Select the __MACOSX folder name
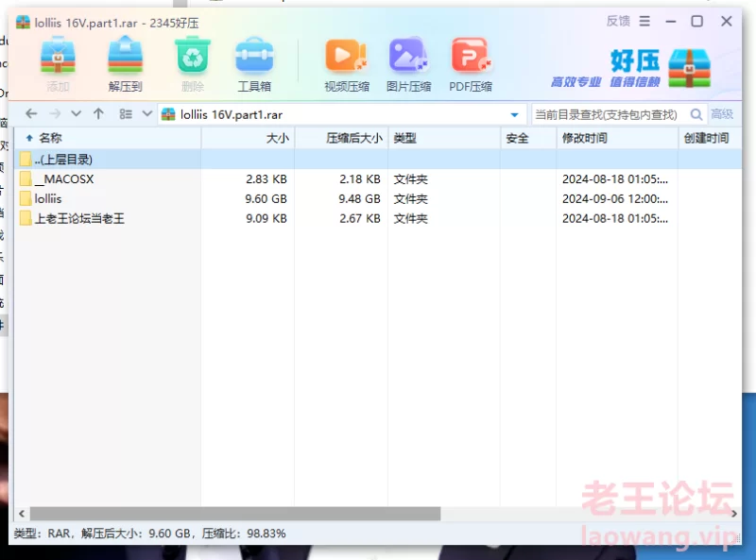Screen dimensions: 756x560 pos(64,179)
